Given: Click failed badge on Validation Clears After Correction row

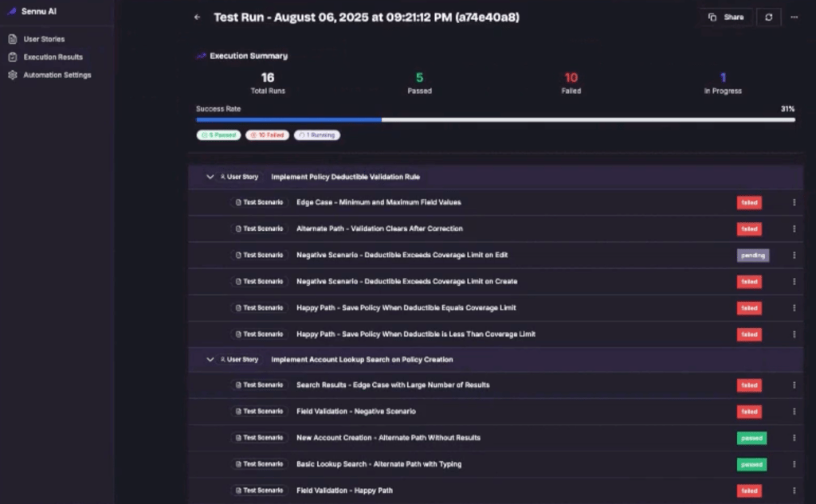Looking at the screenshot, I should [749, 229].
